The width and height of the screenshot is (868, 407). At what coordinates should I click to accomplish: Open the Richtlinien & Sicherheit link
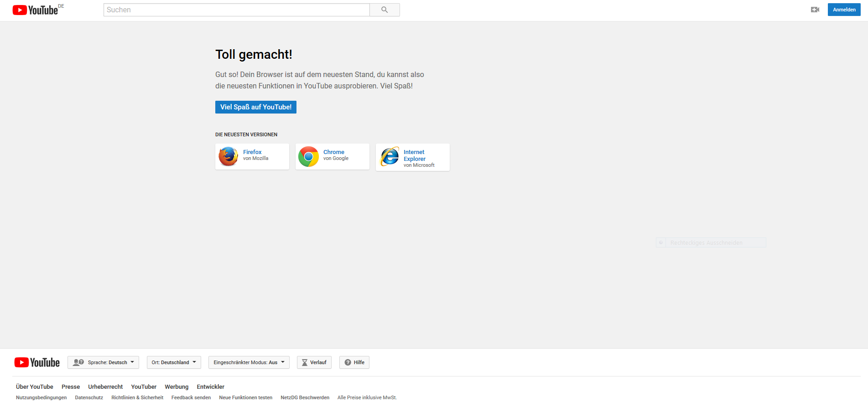137,397
